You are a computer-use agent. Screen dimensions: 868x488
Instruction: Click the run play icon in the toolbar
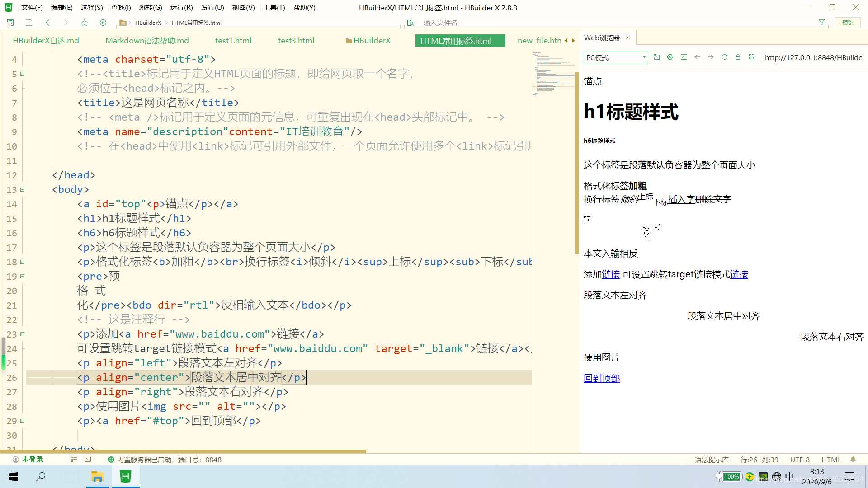tap(103, 23)
